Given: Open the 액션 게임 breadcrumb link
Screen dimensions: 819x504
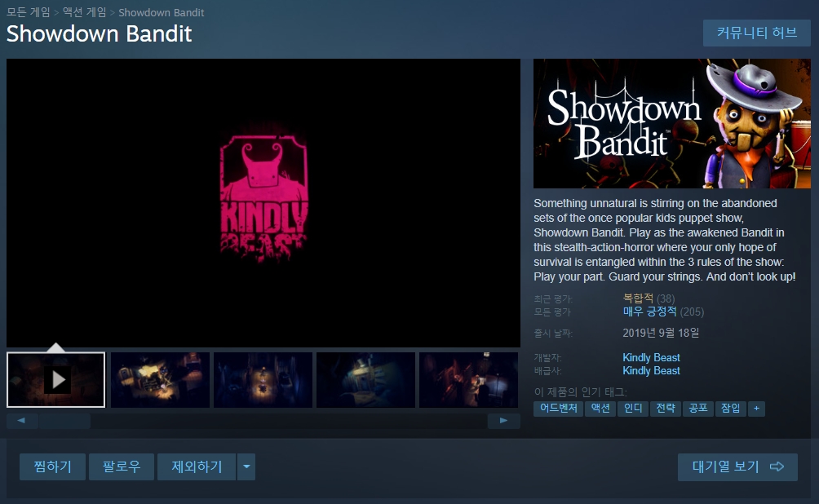Looking at the screenshot, I should click(x=85, y=12).
